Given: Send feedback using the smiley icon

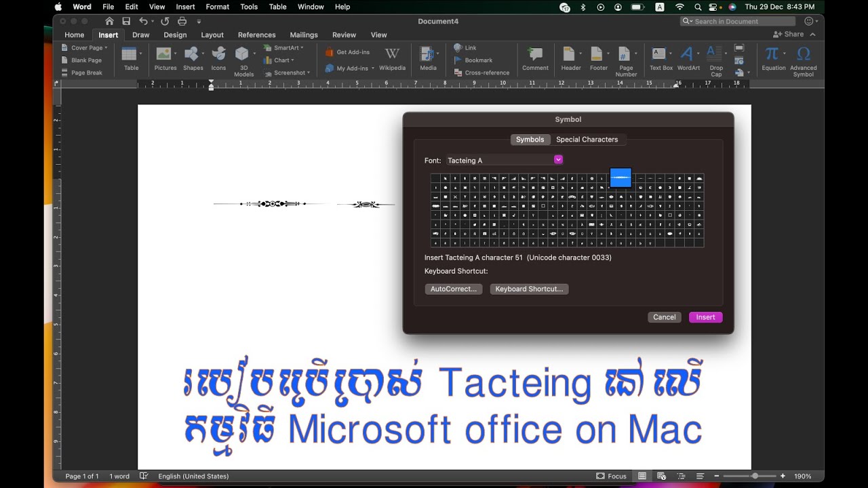Looking at the screenshot, I should [x=808, y=21].
